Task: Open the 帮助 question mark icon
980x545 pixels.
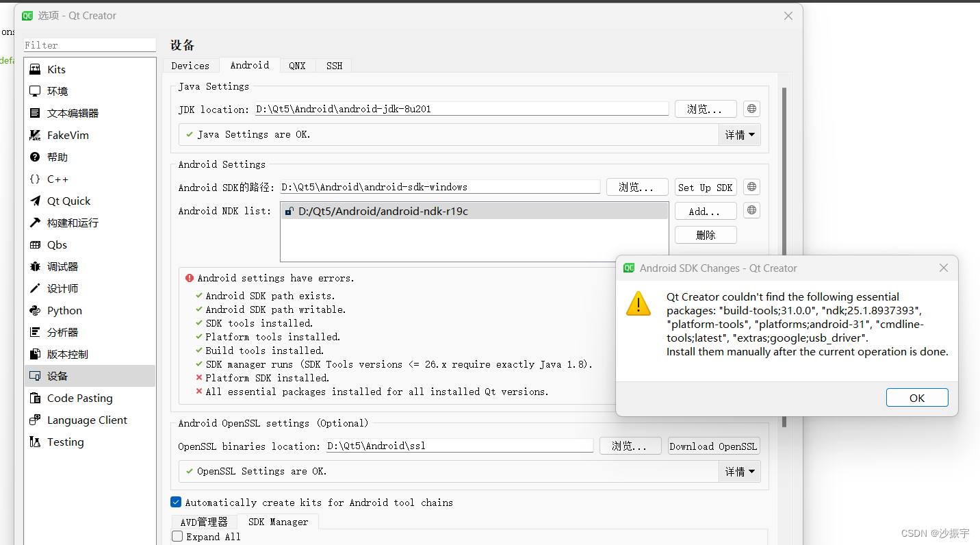Action: coord(35,157)
